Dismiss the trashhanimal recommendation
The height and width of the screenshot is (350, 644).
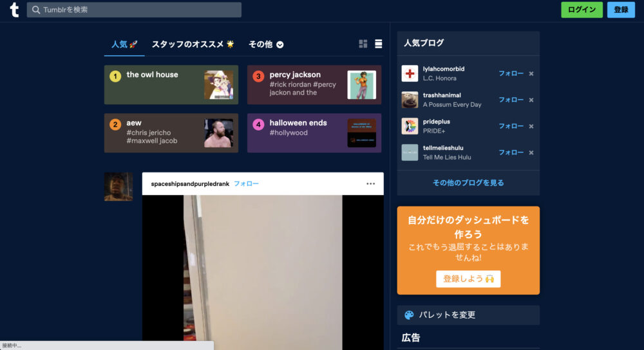[531, 100]
